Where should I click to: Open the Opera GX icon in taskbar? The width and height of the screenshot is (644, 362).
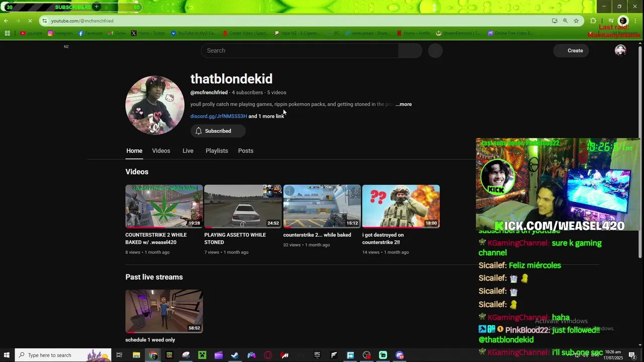(268, 355)
